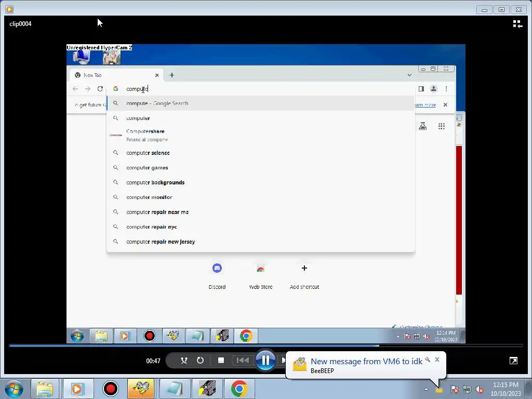Viewport: 532px width, 399px height.
Task: Open Windows Explorer from the taskbar
Action: pyautogui.click(x=45, y=389)
